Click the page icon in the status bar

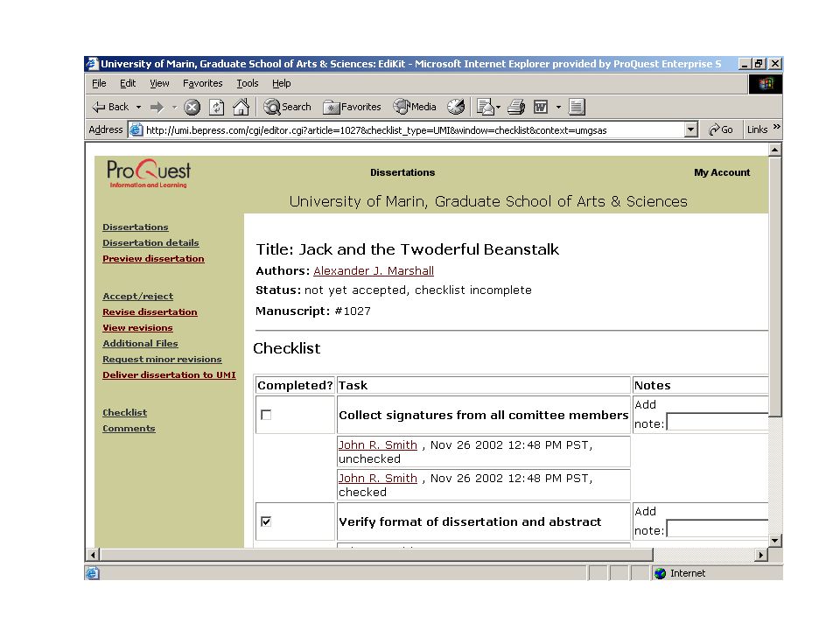pyautogui.click(x=92, y=573)
